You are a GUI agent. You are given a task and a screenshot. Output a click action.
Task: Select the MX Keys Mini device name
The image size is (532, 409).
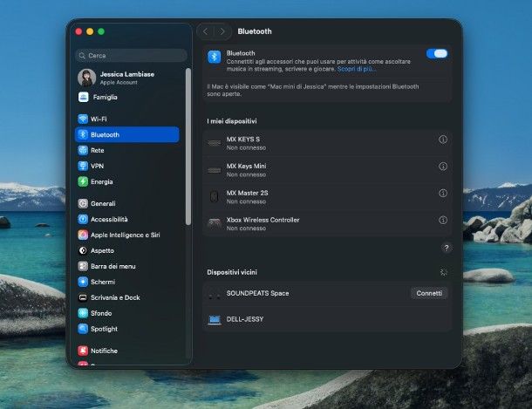[x=246, y=166]
